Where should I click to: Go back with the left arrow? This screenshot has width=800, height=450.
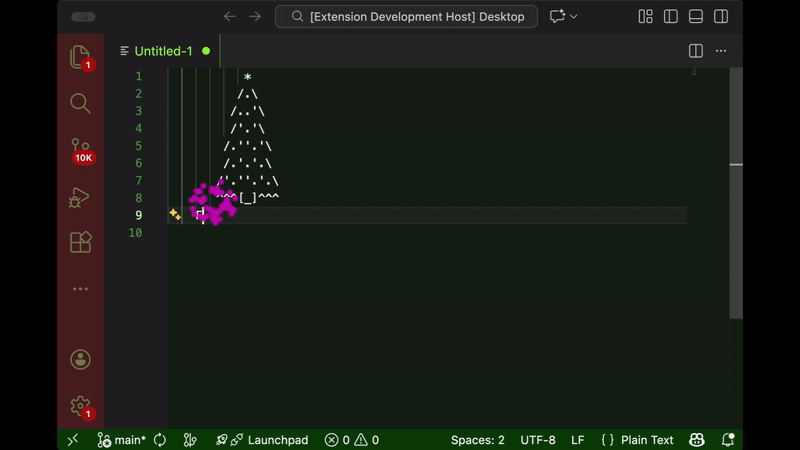[230, 17]
